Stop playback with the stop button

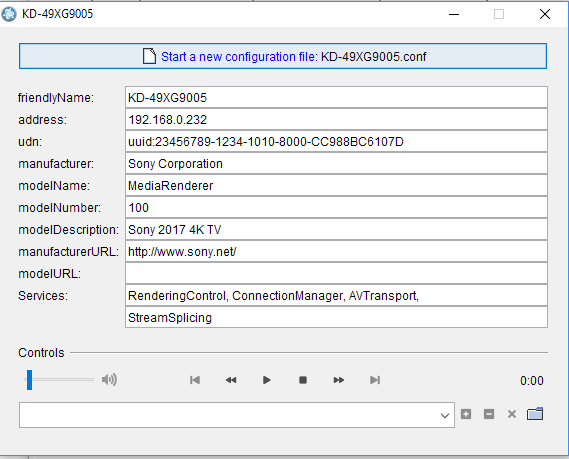tap(303, 380)
